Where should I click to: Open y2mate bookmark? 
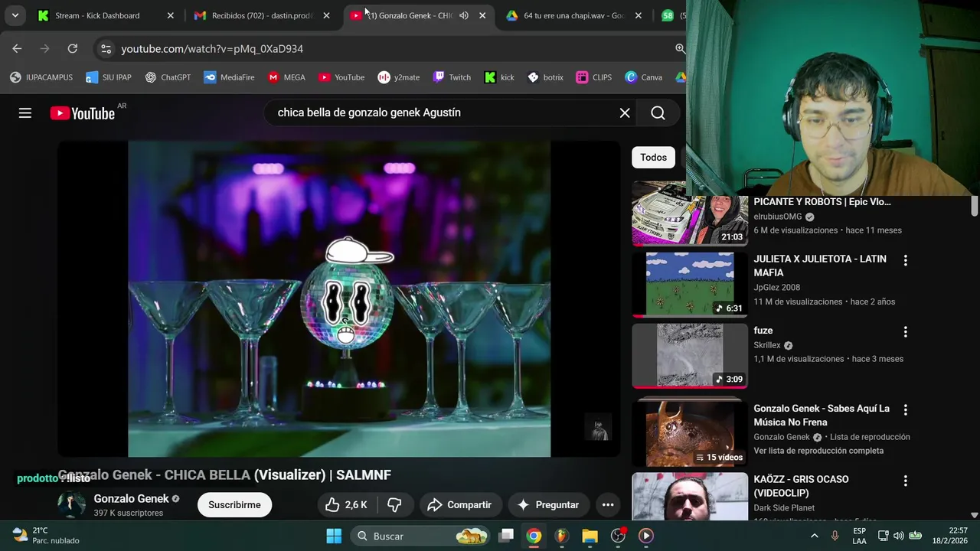click(399, 77)
